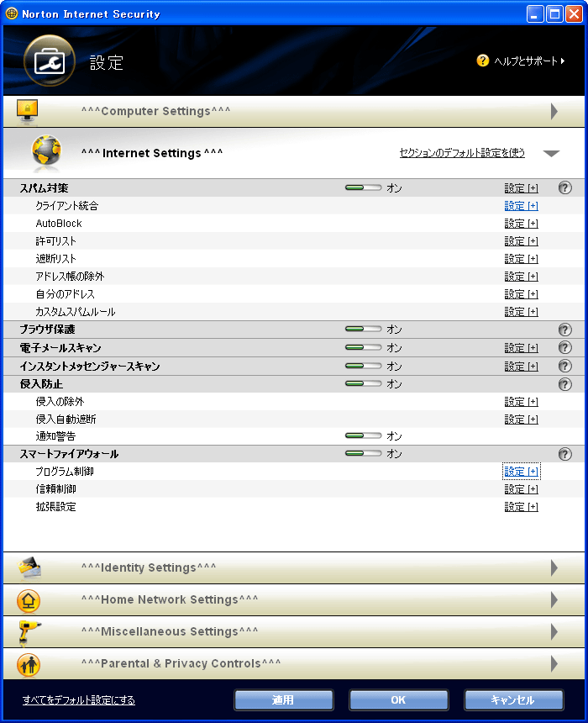Click the Computer Settings monitor icon
The image size is (588, 723).
27,111
